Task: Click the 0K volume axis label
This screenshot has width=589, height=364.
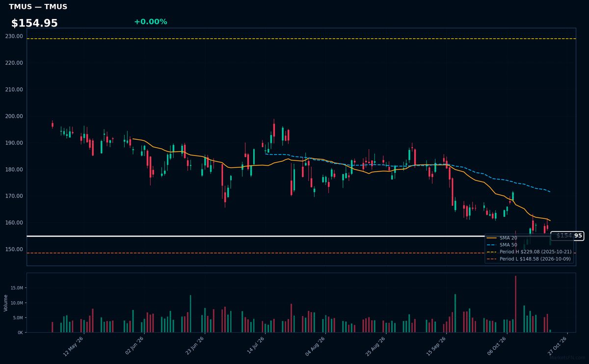Action: pyautogui.click(x=20, y=333)
